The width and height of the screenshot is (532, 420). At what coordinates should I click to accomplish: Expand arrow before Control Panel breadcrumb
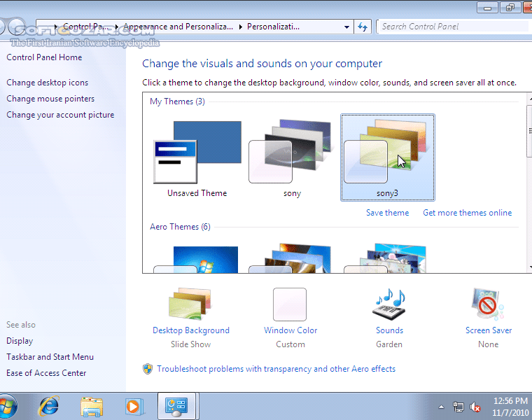tap(56, 27)
